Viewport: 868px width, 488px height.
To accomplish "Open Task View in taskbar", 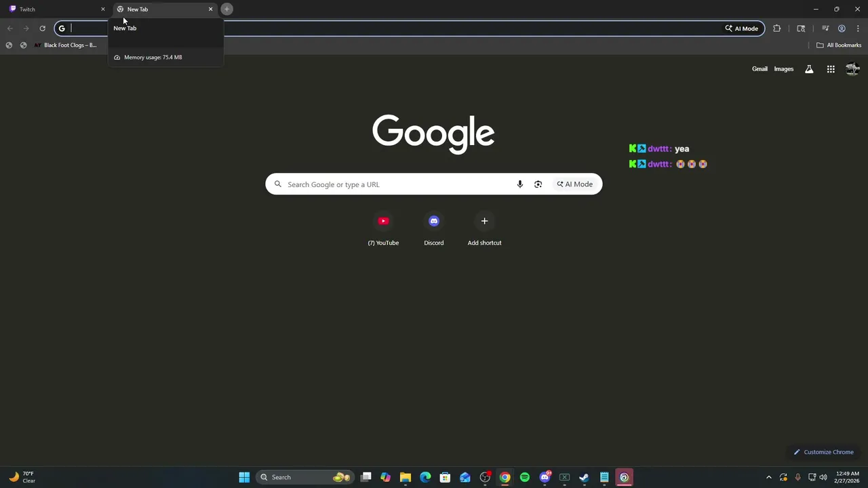I will click(366, 477).
